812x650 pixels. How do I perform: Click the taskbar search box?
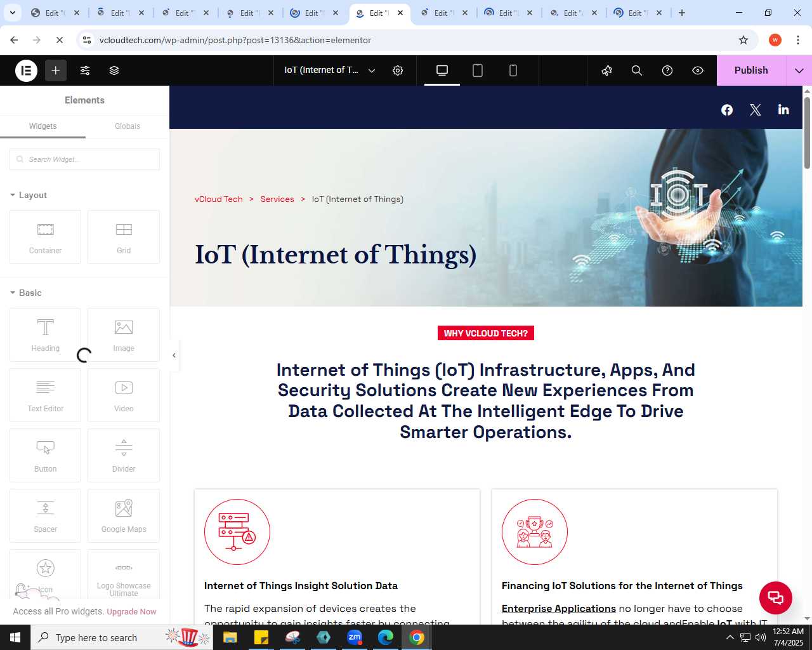click(122, 637)
